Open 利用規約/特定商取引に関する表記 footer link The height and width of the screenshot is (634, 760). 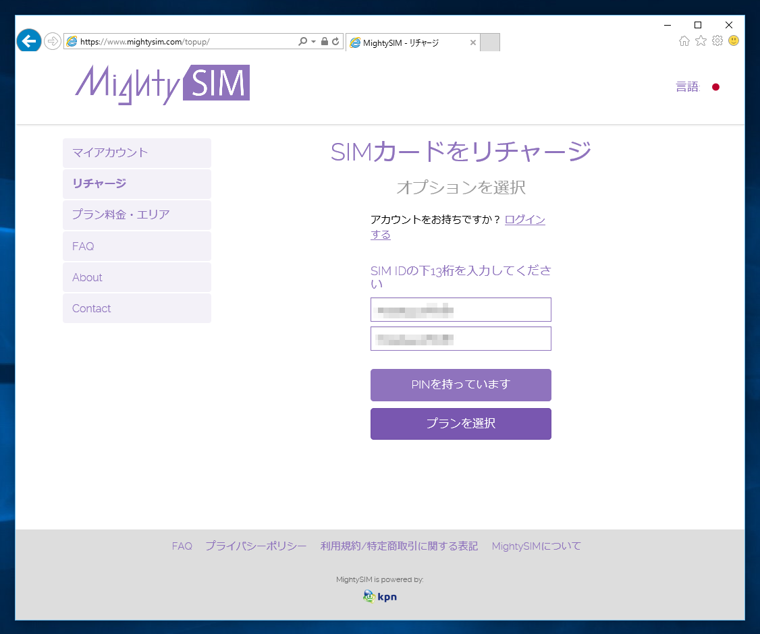[x=399, y=546]
